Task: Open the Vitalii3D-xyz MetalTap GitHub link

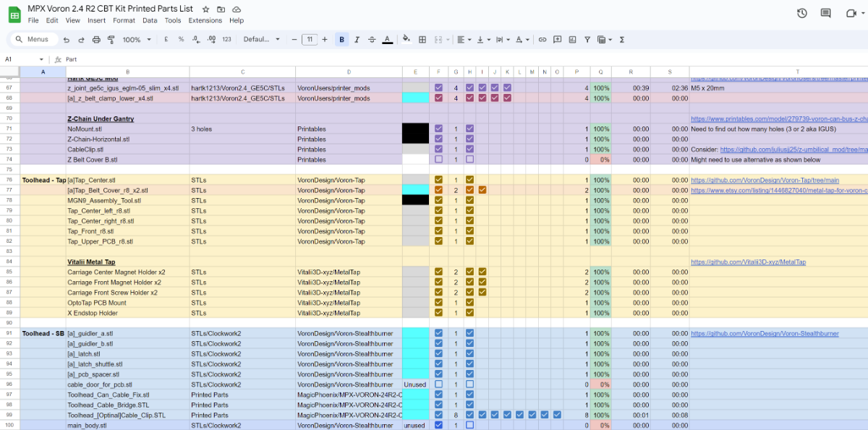Action: pyautogui.click(x=748, y=262)
